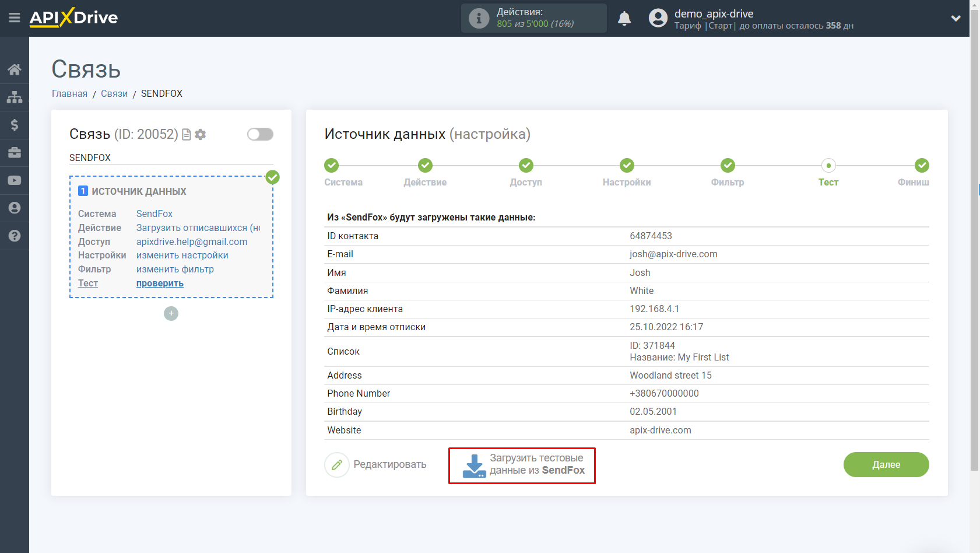Click the 192.168.4.1 IP value
Image resolution: width=980 pixels, height=553 pixels.
point(654,309)
